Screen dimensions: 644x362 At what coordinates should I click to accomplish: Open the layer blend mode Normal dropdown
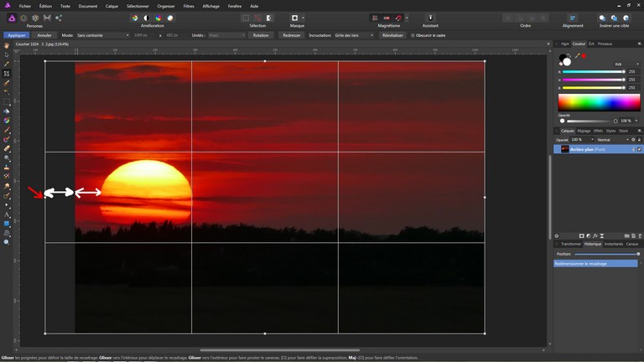613,140
